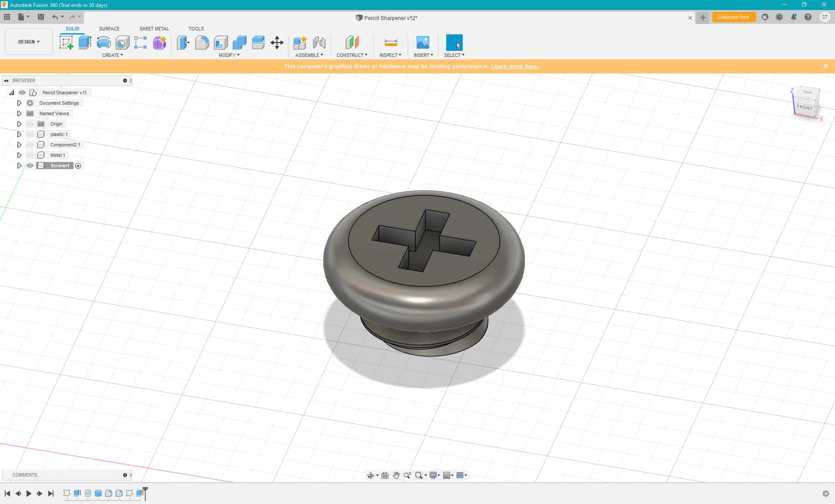Click the Pan hand tool
Viewport: 835px width, 504px height.
tap(396, 475)
